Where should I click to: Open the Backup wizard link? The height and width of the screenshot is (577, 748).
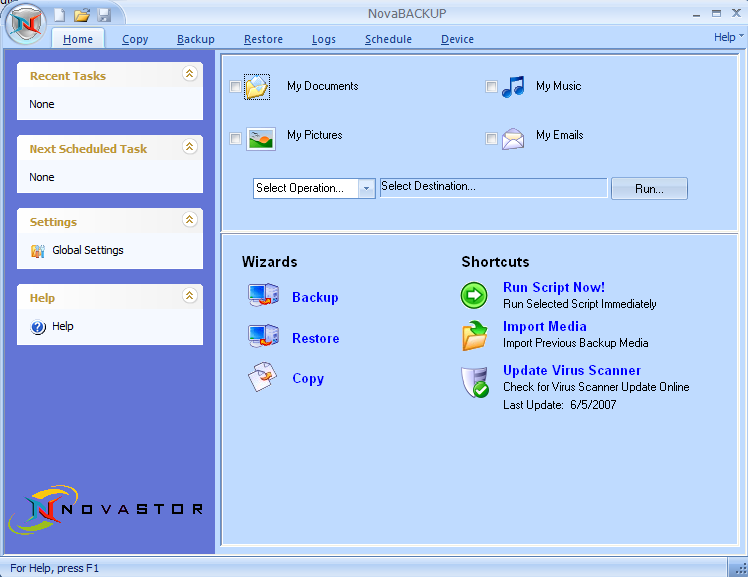click(315, 298)
